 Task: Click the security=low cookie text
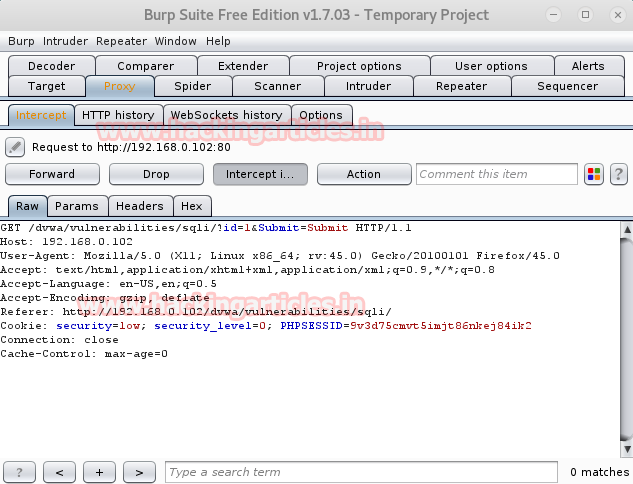pos(98,326)
